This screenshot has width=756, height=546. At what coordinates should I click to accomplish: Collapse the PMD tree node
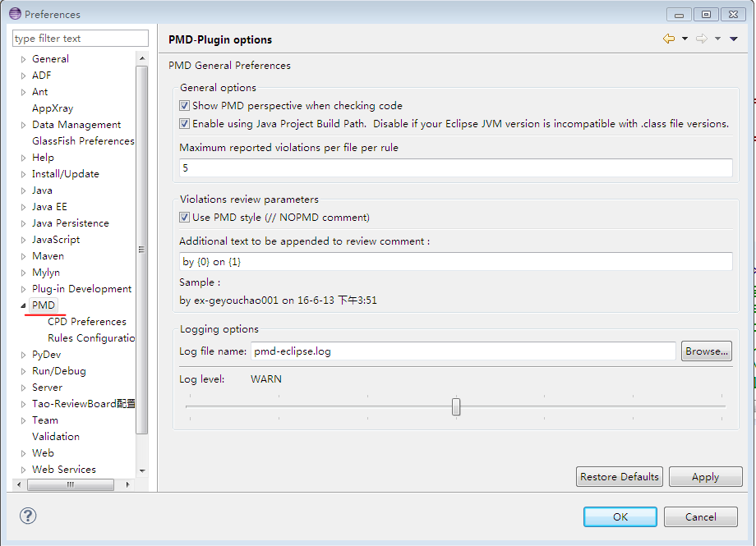(x=23, y=305)
